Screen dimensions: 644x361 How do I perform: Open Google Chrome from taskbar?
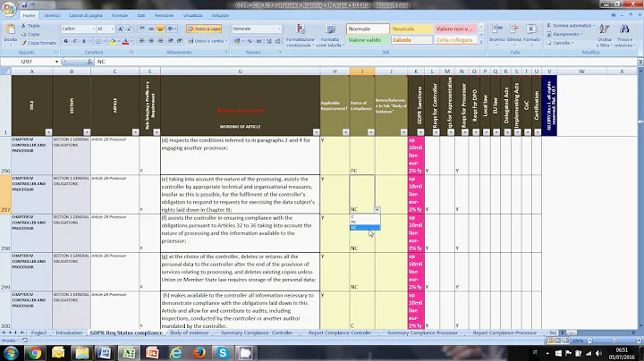coord(35,353)
